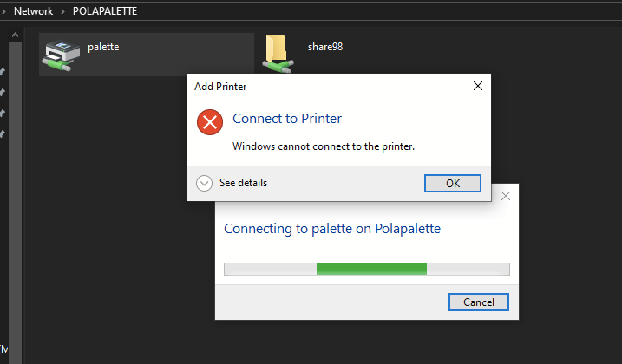Expand chevron between Network and POLAPALETTE
Screen dimensions: 622x364
click(x=62, y=11)
